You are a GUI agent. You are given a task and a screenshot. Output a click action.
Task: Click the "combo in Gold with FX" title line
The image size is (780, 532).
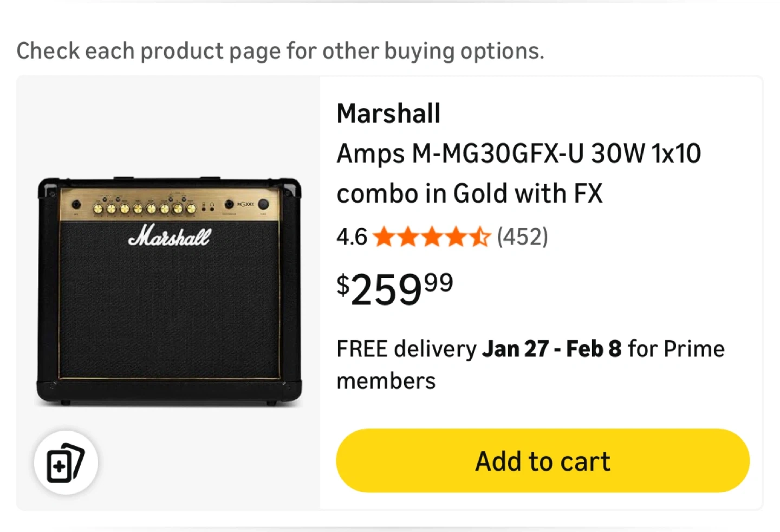pos(469,194)
